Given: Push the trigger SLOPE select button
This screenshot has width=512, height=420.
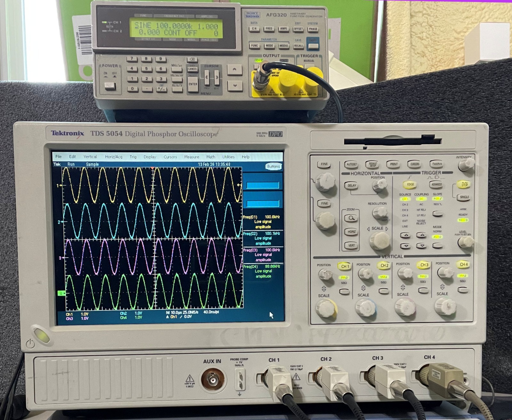Looking at the screenshot, I should coord(437,214).
